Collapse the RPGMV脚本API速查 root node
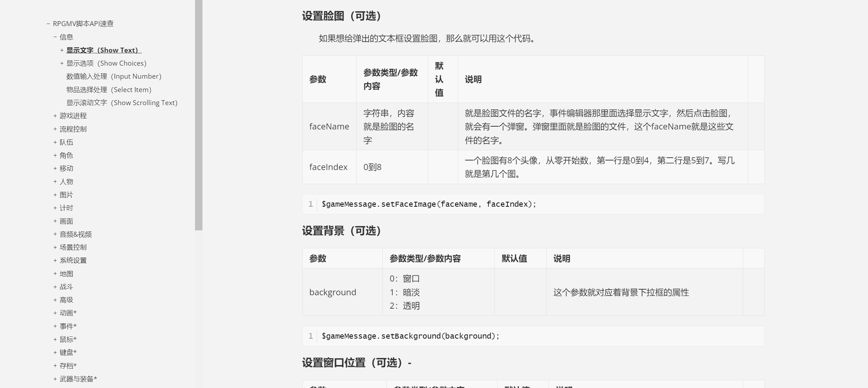 click(48, 24)
